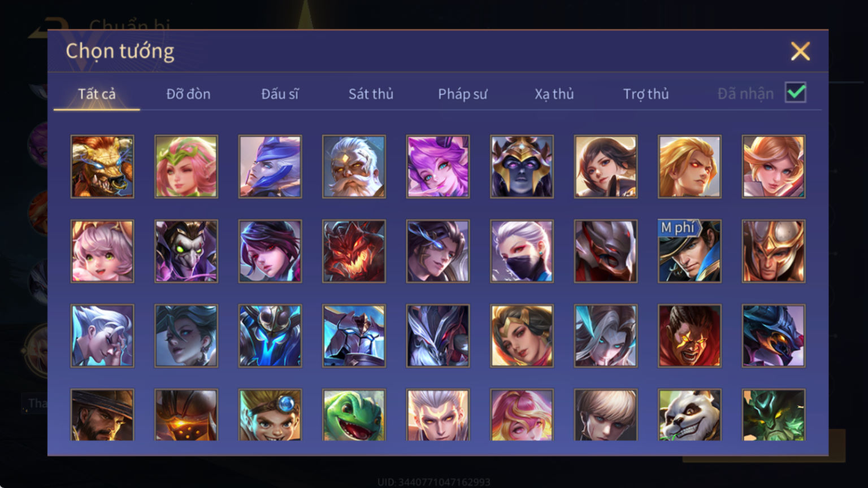Pick the panda hero portrait

(x=689, y=415)
